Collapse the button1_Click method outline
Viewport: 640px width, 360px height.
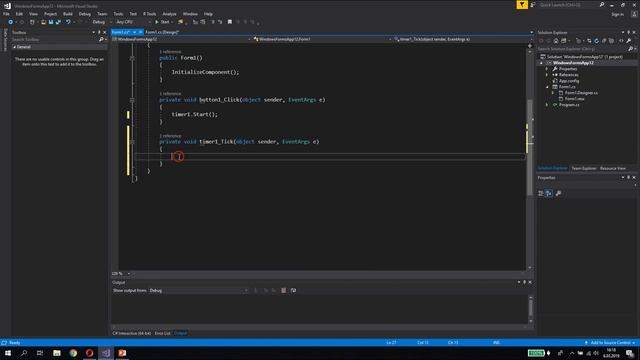(132, 100)
